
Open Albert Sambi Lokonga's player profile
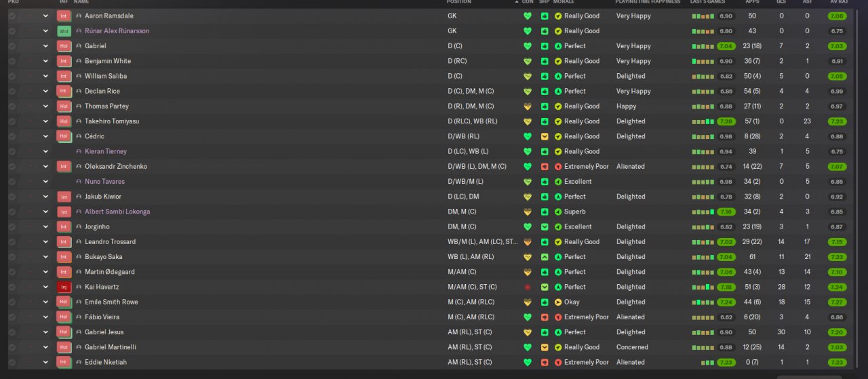117,212
